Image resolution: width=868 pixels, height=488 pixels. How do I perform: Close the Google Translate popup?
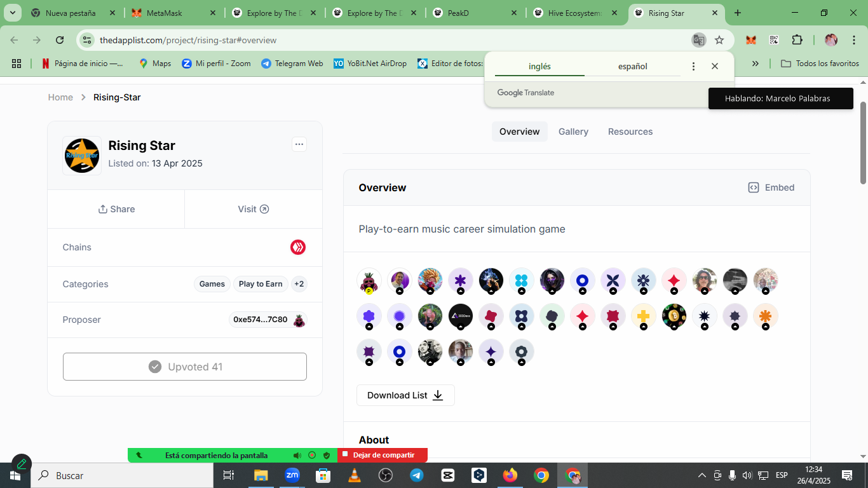point(715,66)
